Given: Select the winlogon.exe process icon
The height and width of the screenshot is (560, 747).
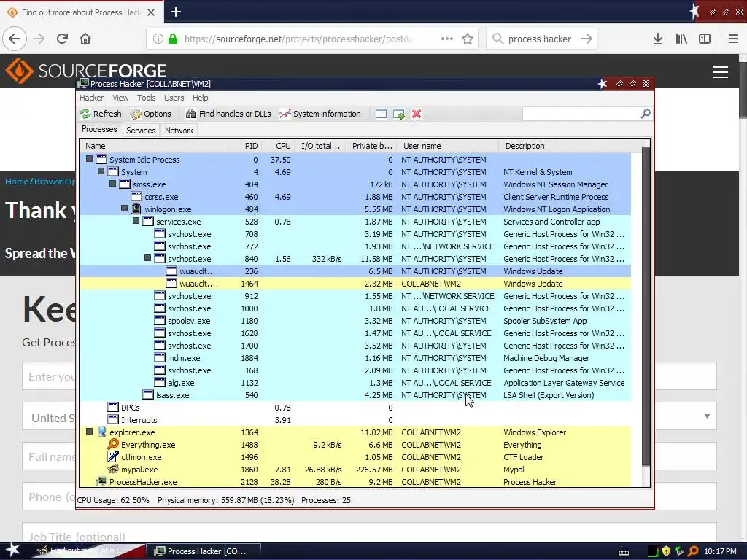Looking at the screenshot, I should 136,209.
